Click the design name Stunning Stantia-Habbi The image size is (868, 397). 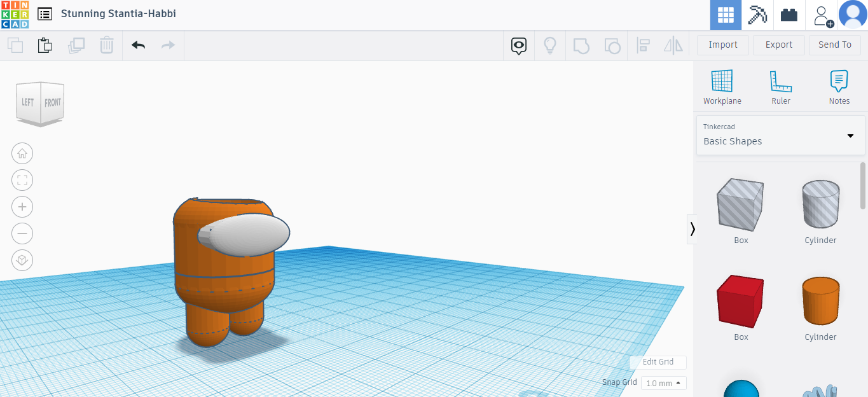pos(118,13)
